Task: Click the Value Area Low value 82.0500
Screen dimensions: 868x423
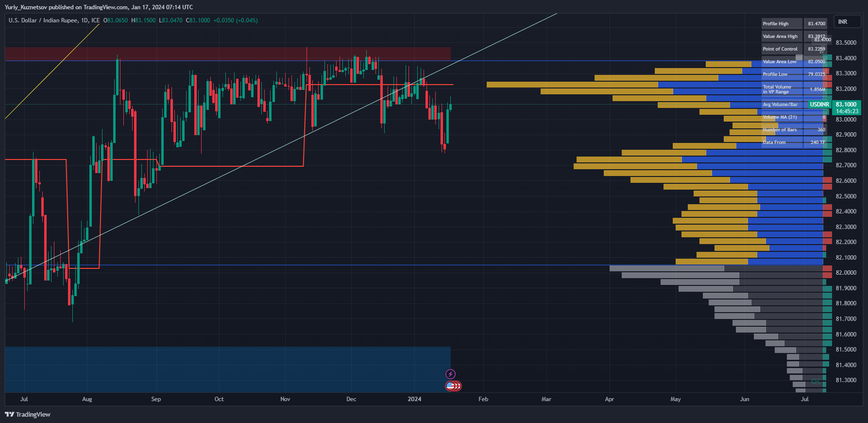Action: [x=816, y=61]
